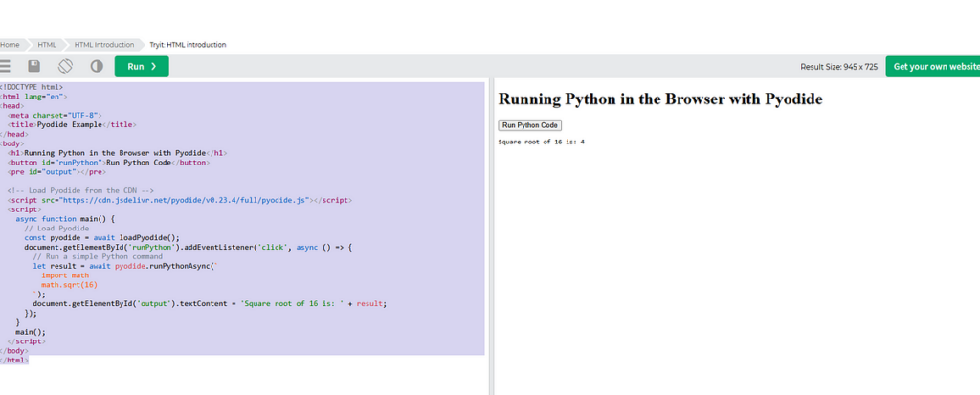Navigate to HTML Introduction breadcrumb
Screen dimensions: 980x395
104,45
